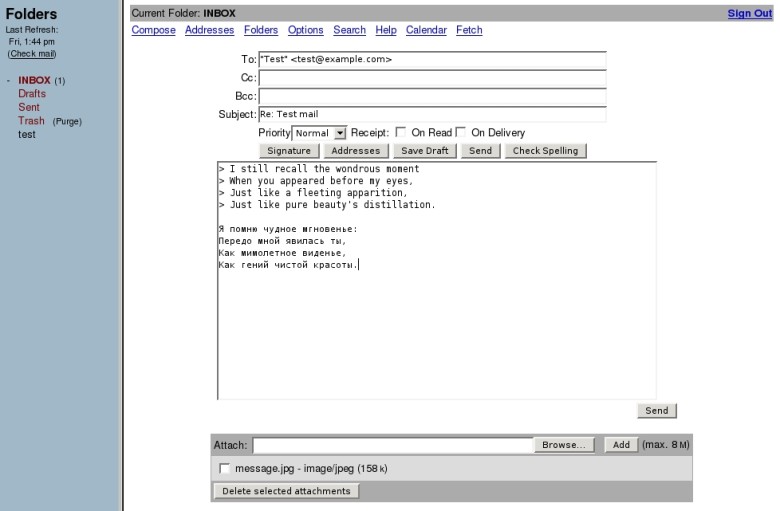Open the Priority dropdown set to Normal
This screenshot has width=780, height=511.
[319, 133]
